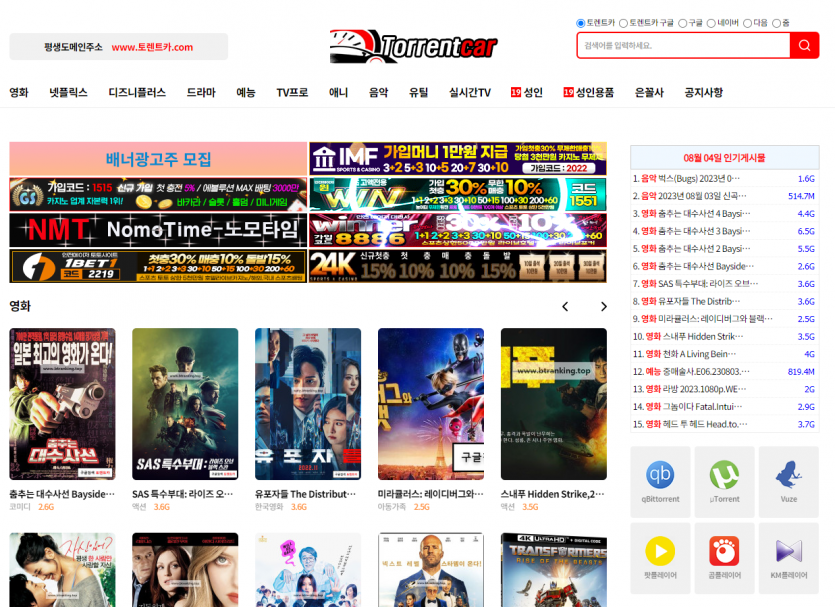Click the KM플레이어 icon
Screen dimensions: 835x607
pyautogui.click(x=788, y=552)
